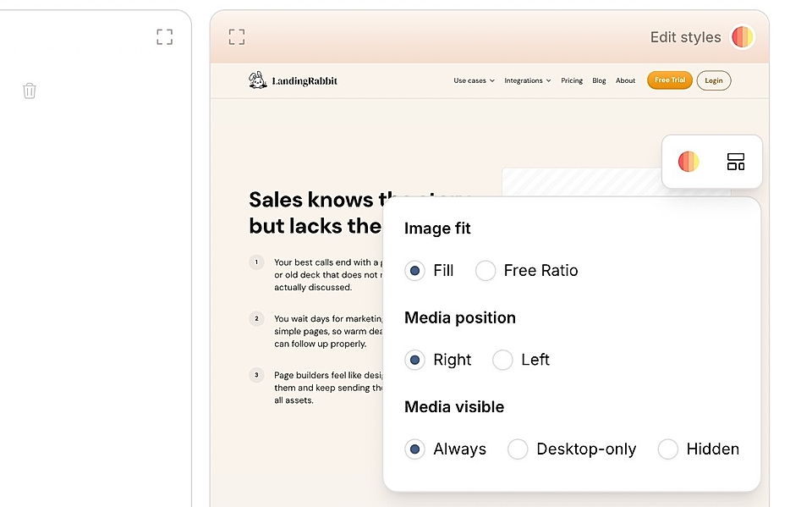Click the trash icon in the left panel

coord(30,90)
